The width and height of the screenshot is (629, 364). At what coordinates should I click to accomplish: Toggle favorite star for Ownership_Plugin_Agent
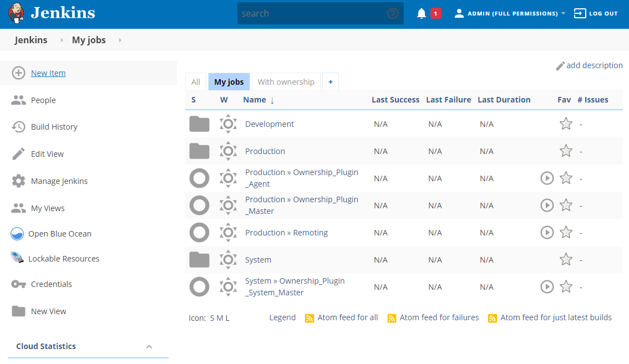pyautogui.click(x=566, y=178)
